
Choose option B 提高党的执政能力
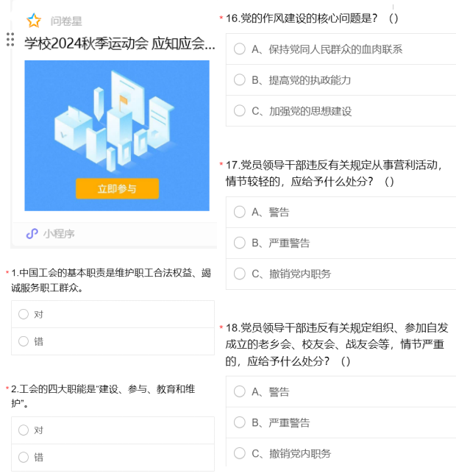[x=240, y=80]
